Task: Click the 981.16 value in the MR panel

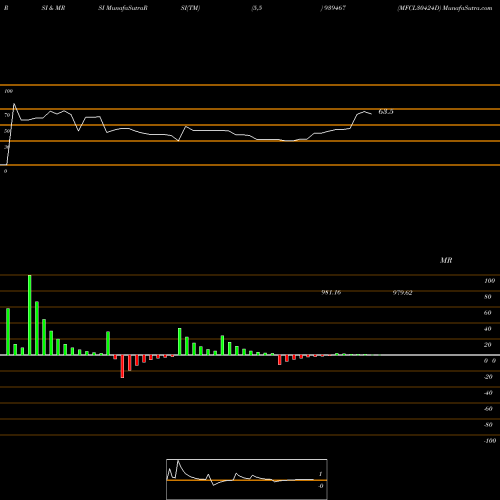Action: (331, 292)
